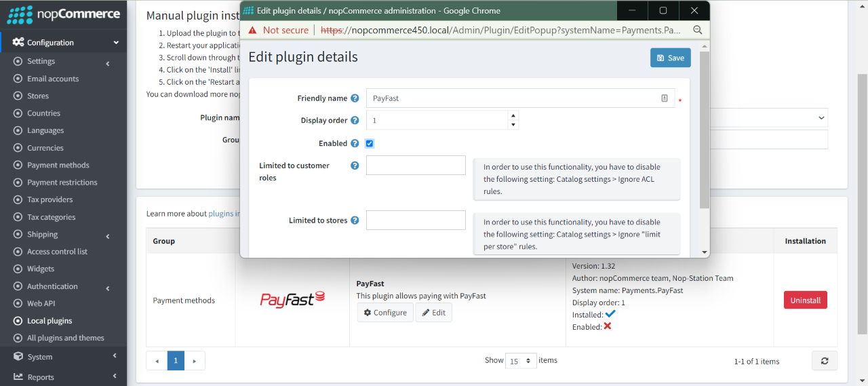Click the nopCommerce logo in sidebar
Screen dimensions: 868x386
click(x=63, y=14)
